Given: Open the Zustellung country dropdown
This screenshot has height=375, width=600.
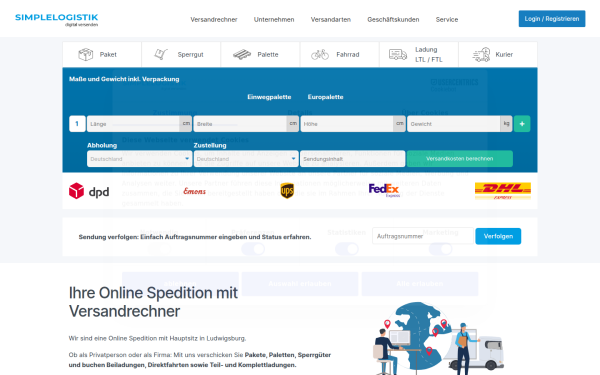Looking at the screenshot, I should (246, 159).
